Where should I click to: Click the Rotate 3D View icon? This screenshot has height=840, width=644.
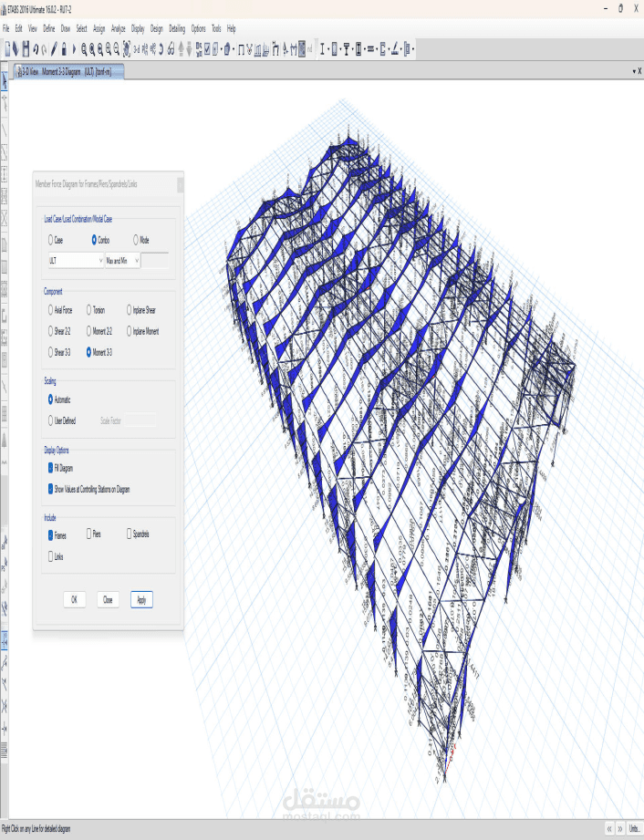point(161,49)
